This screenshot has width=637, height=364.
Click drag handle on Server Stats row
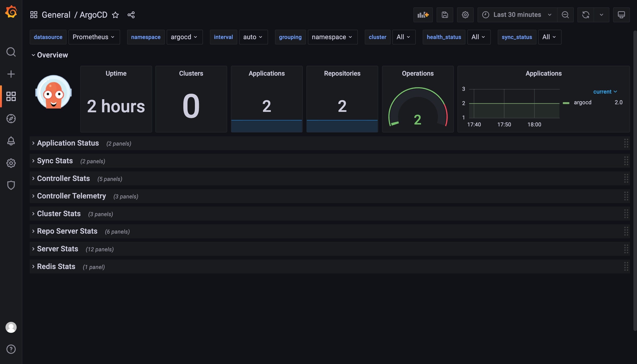pos(626,249)
